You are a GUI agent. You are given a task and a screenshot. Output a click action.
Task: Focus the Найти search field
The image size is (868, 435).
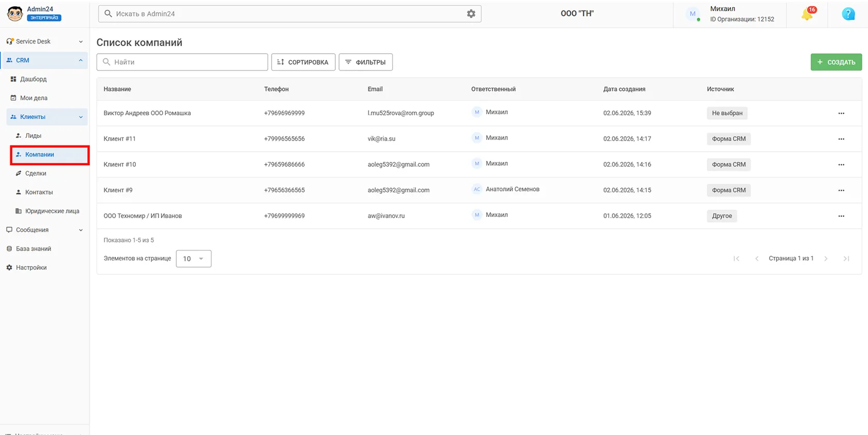[x=182, y=62]
